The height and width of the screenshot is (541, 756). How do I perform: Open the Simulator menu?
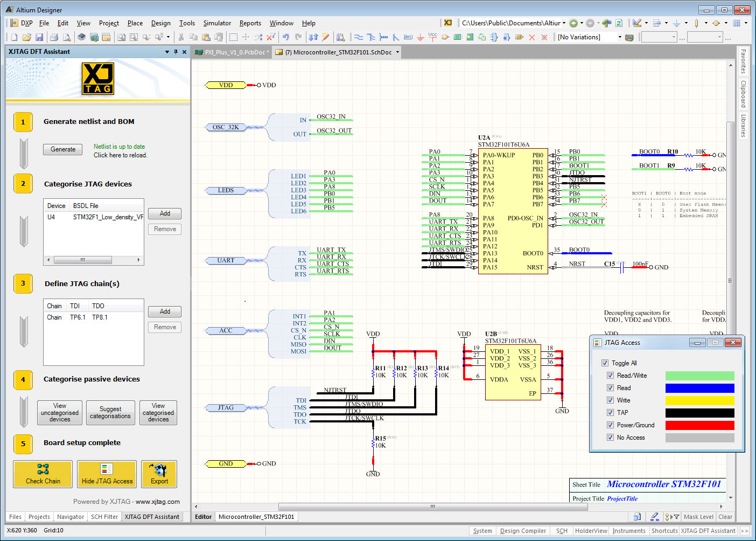pyautogui.click(x=217, y=23)
